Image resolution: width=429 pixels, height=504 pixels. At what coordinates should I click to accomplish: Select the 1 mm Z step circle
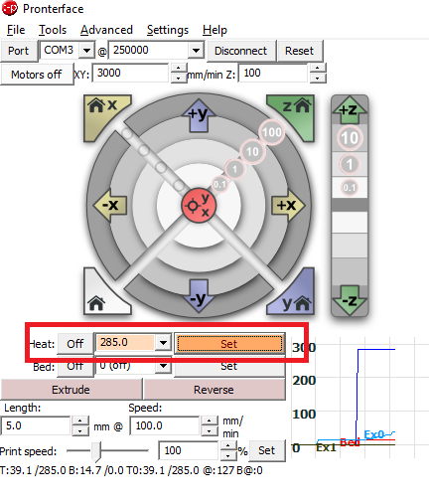350,164
